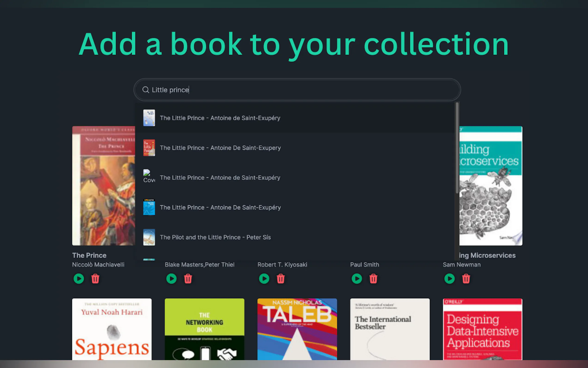Select first The Little Prince suggestion
Image resolution: width=588 pixels, height=368 pixels.
click(220, 118)
